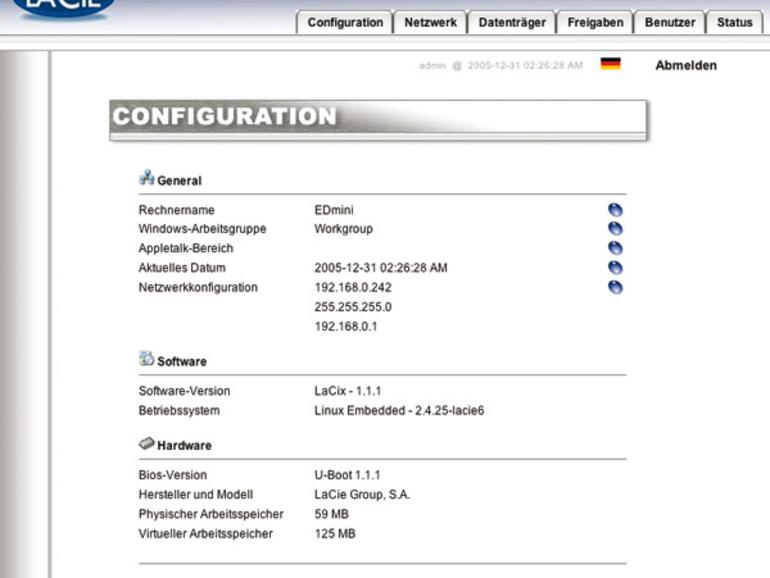Open the Datenträger tab
Viewport: 770px width, 578px height.
[x=512, y=23]
